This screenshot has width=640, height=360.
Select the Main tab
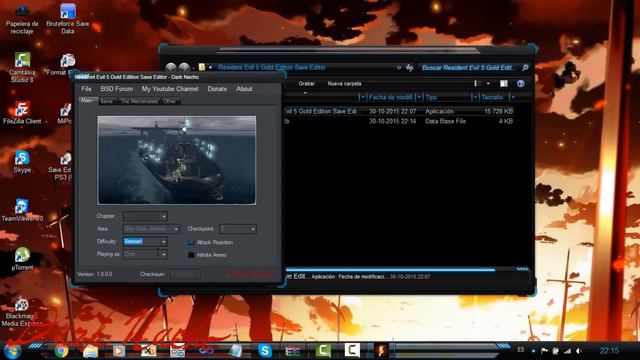[x=87, y=100]
